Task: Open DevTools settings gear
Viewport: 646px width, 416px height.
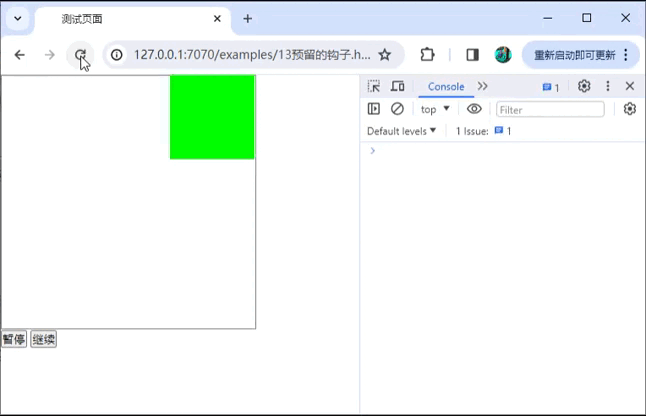Action: pos(584,86)
